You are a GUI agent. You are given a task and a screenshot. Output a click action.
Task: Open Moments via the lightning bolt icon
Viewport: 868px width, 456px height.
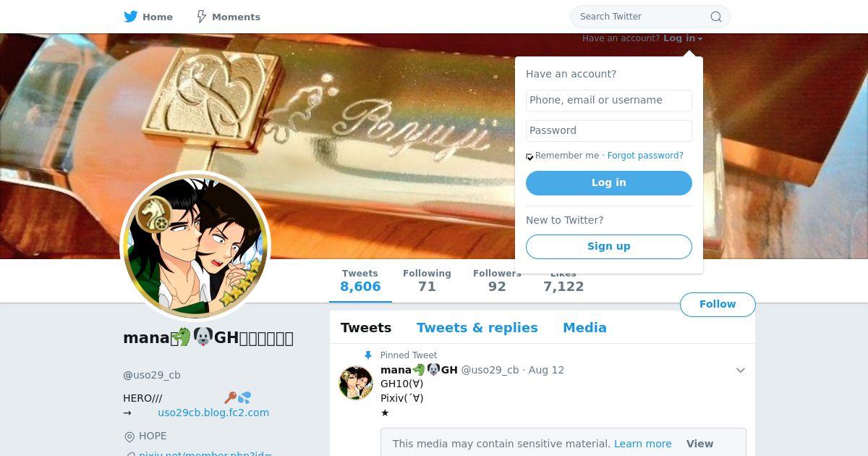[x=202, y=16]
